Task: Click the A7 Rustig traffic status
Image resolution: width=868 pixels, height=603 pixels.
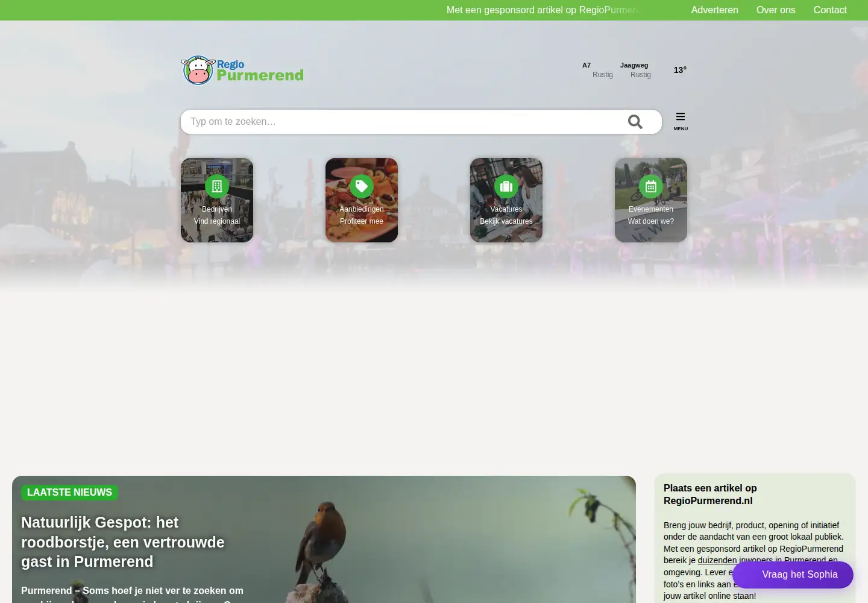Action: 597,70
